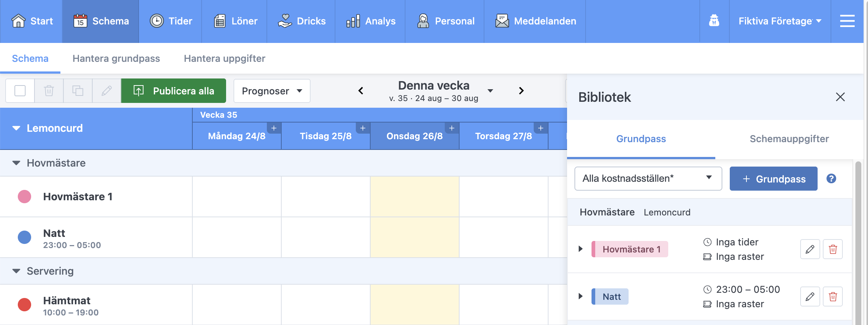Add shift on Måndag 24/8 plus icon
The image size is (868, 325).
(x=274, y=128)
